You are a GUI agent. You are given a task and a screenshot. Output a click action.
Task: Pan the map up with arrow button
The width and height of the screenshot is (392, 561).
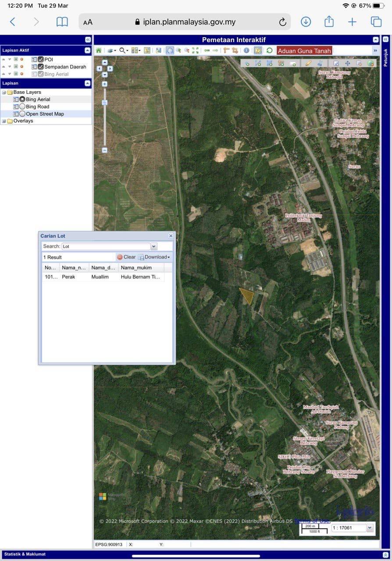[x=105, y=63]
